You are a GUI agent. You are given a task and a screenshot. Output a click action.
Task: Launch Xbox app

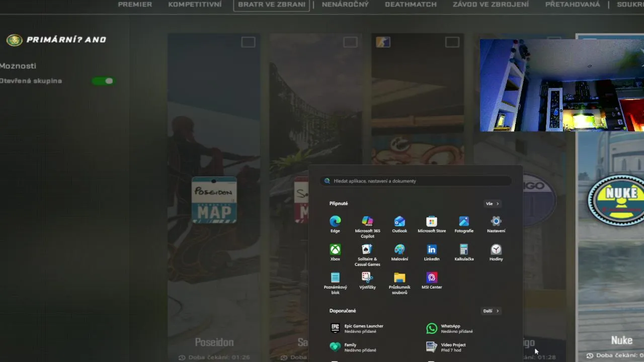[335, 252]
